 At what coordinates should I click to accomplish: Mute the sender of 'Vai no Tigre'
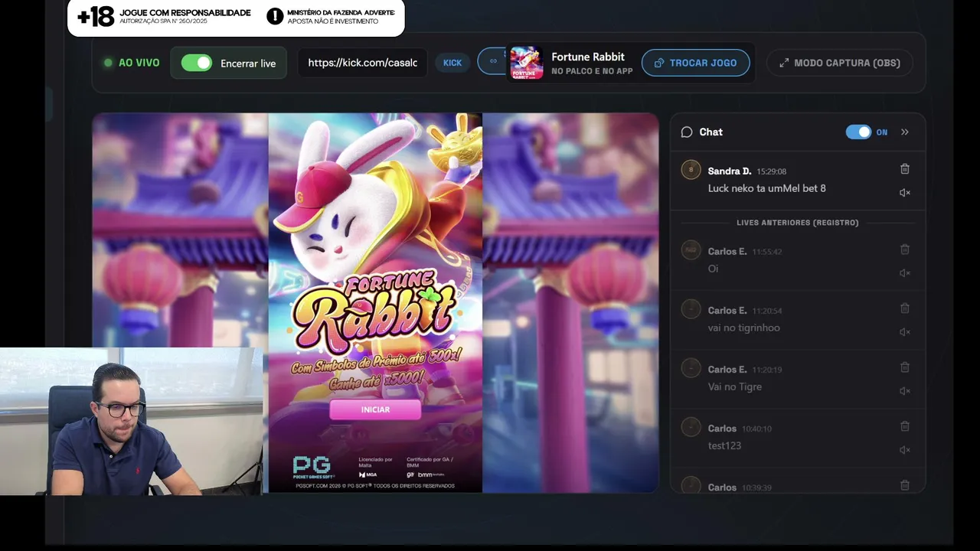(904, 391)
